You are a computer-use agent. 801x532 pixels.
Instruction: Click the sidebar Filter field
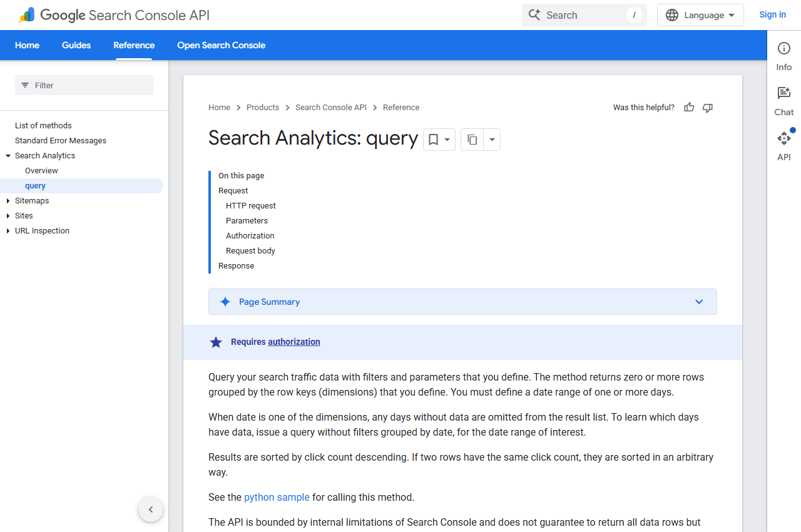84,85
